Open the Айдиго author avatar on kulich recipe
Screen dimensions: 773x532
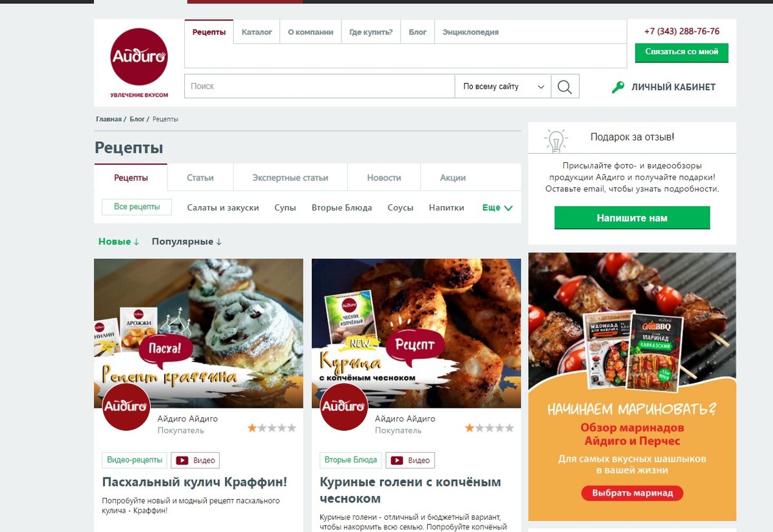[x=126, y=407]
